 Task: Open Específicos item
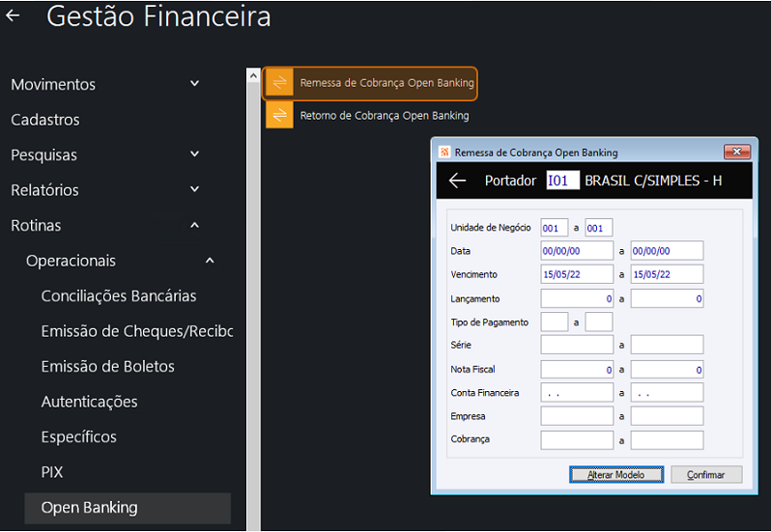click(x=78, y=437)
